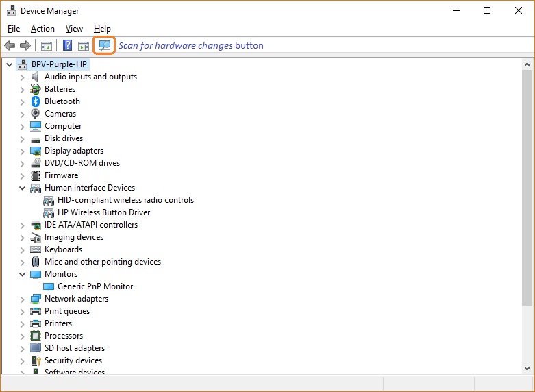This screenshot has height=392, width=535.
Task: Expand the Display adapters category
Action: (22, 151)
